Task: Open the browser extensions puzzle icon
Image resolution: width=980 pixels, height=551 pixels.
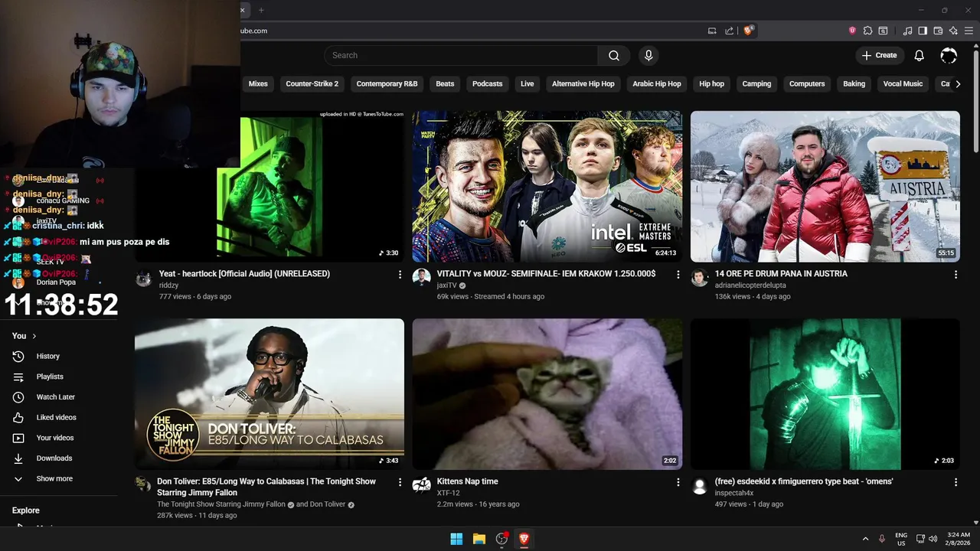Action: (867, 31)
